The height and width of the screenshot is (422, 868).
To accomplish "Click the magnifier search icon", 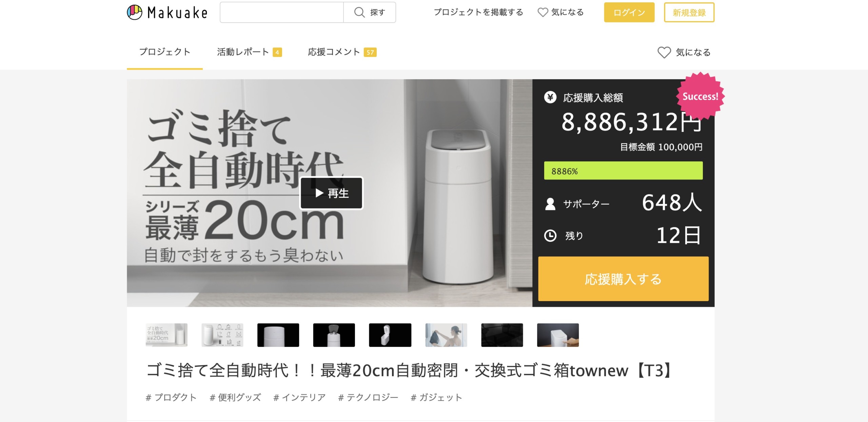I will click(x=359, y=13).
